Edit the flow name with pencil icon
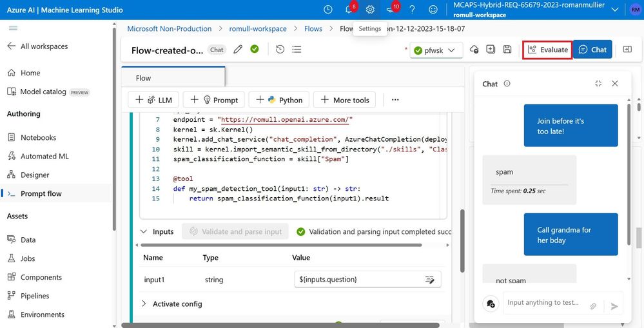The width and height of the screenshot is (644, 328). click(x=238, y=50)
